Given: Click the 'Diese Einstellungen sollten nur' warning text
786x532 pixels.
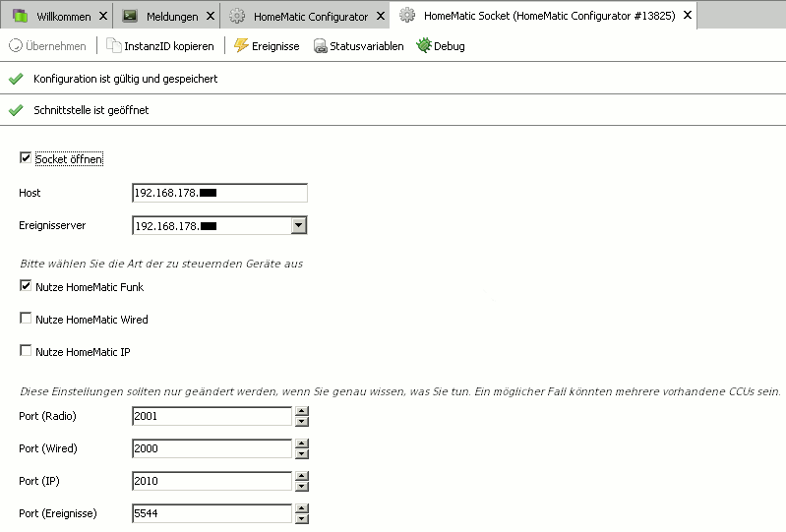Looking at the screenshot, I should coord(400,391).
